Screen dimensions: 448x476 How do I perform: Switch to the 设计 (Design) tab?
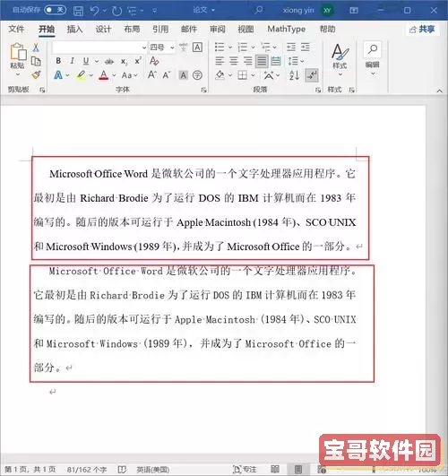click(103, 30)
